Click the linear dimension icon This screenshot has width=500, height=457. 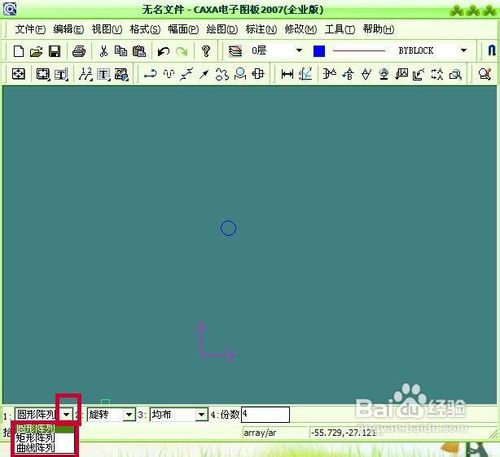click(287, 74)
